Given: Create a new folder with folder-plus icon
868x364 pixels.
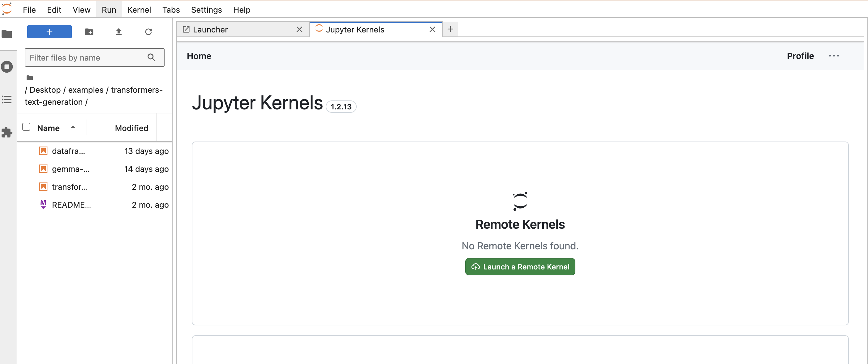Looking at the screenshot, I should click(89, 32).
